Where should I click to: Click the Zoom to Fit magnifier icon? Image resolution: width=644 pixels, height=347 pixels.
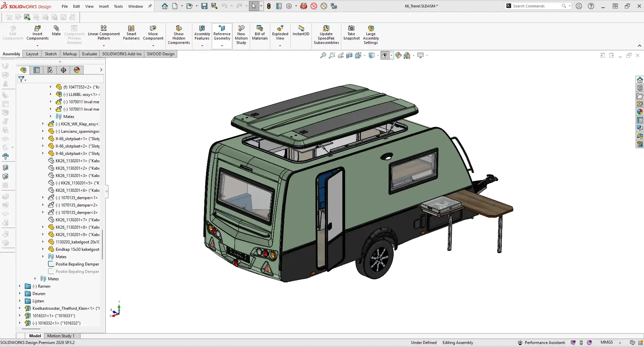click(323, 55)
